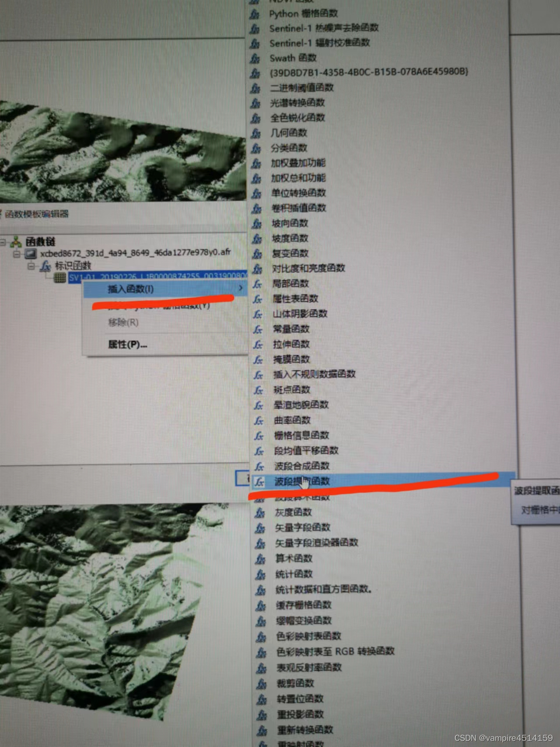Select 灰度函数 entry
560x747 pixels.
tap(293, 512)
